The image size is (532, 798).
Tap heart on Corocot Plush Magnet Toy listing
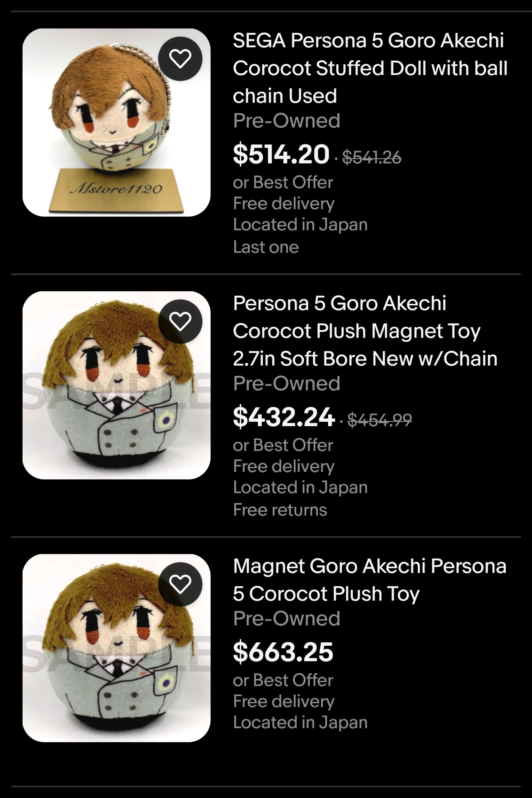(x=180, y=321)
